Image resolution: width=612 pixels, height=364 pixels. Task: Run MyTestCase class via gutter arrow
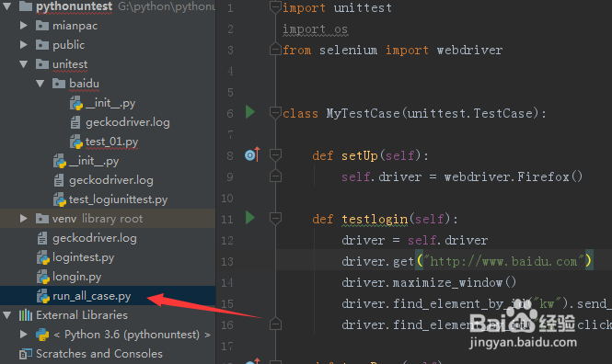pyautogui.click(x=250, y=112)
